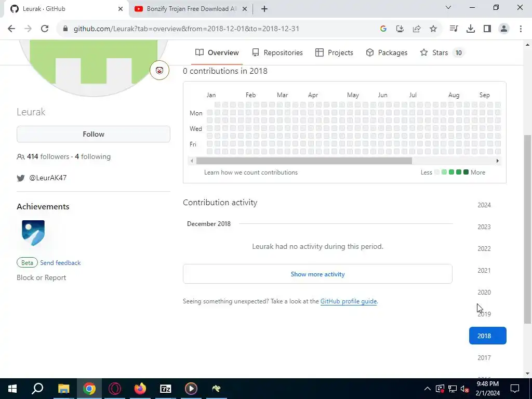Go back using browser back arrow
The height and width of the screenshot is (399, 532).
tap(11, 29)
